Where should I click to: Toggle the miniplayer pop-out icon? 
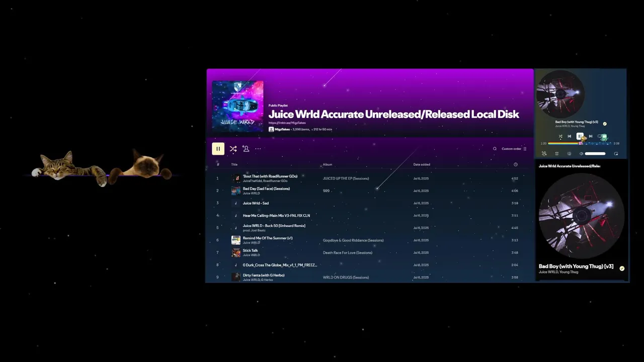616,154
